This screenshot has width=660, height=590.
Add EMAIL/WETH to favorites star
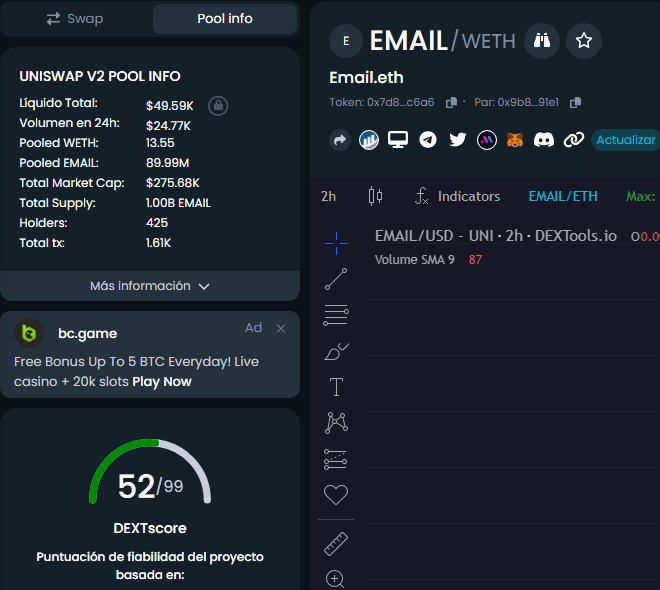(584, 41)
